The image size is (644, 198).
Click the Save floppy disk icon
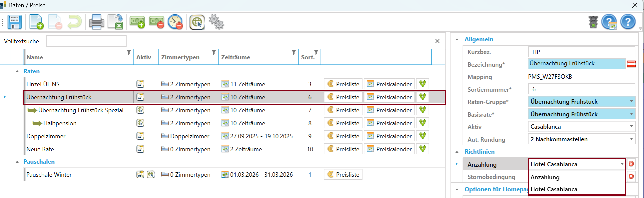tap(15, 22)
